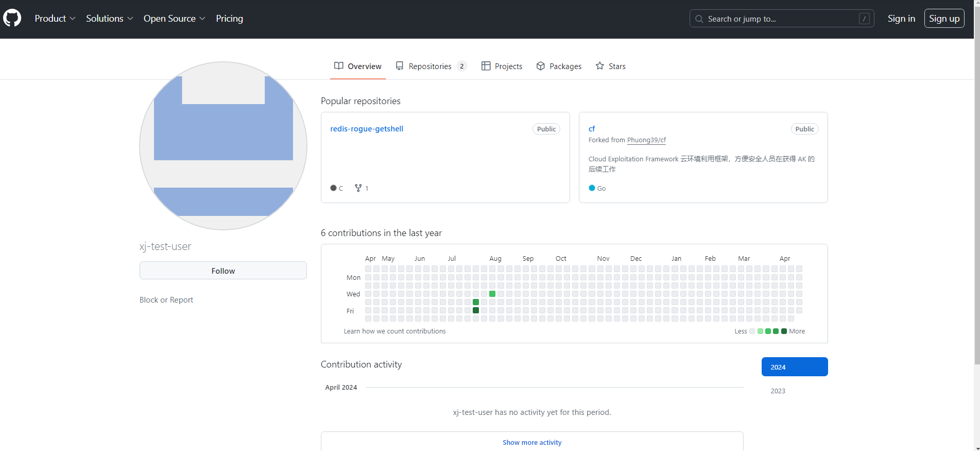Click the Public badge on cf card
980x451 pixels.
(x=804, y=129)
